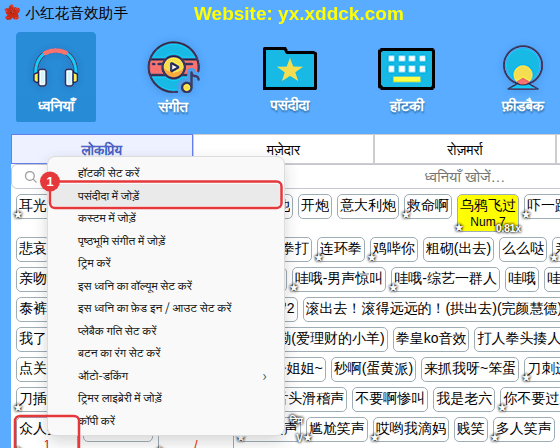Image resolution: width=560 pixels, height=448 pixels.
Task: Play the yellow 乌鸦飞过 Num 7 button
Action: click(488, 213)
